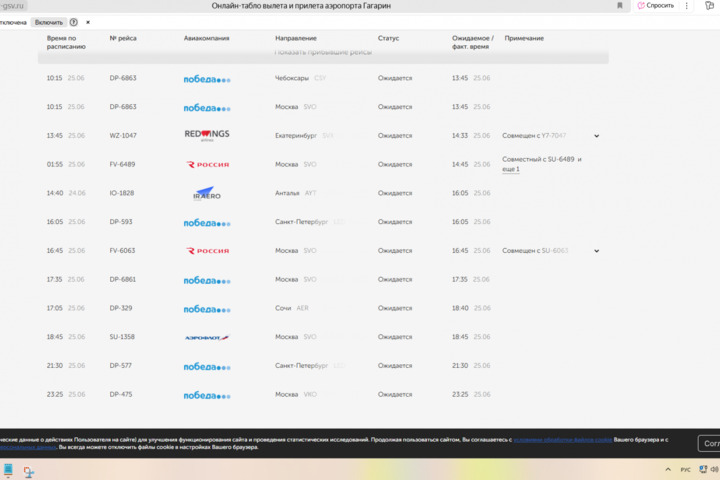Image resolution: width=720 pixels, height=480 pixels.
Task: Click the Спросить assistant button
Action: [656, 6]
